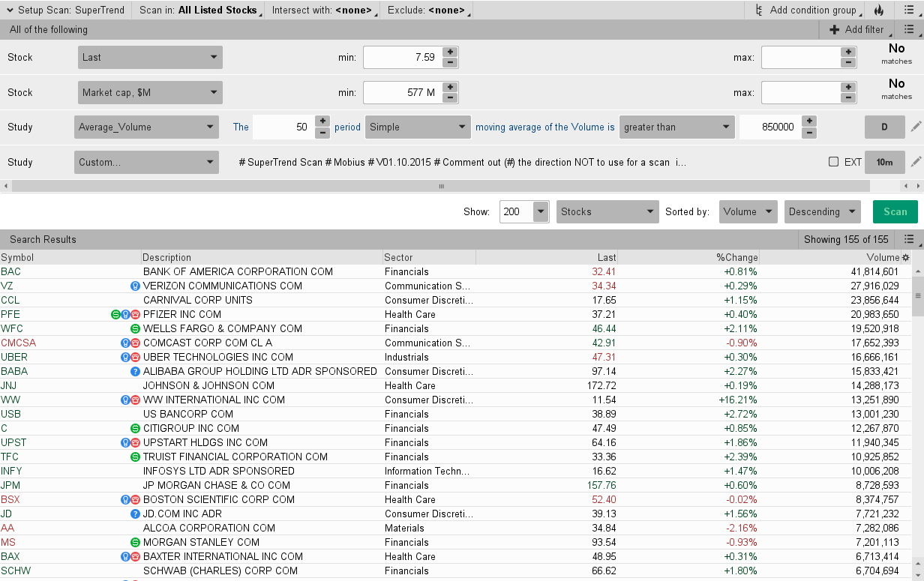Decrease the Last min value with minus
Image resolution: width=924 pixels, height=581 pixels.
450,62
